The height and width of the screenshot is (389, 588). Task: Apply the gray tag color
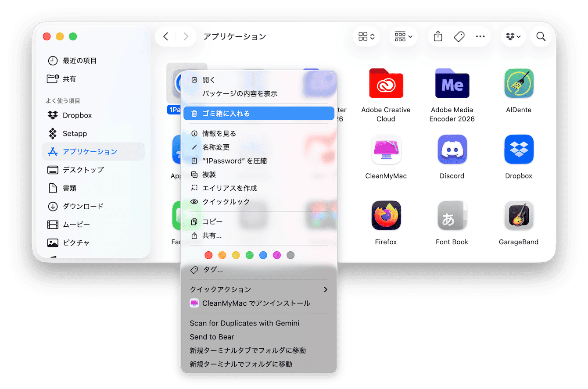coord(290,255)
